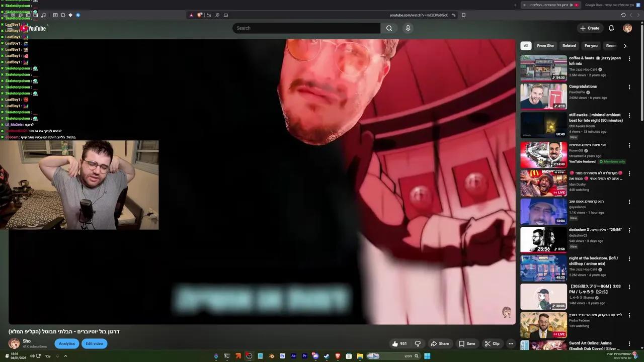This screenshot has height=362, width=644.
Task: Click the Windows taskbar search box
Action: click(x=393, y=356)
